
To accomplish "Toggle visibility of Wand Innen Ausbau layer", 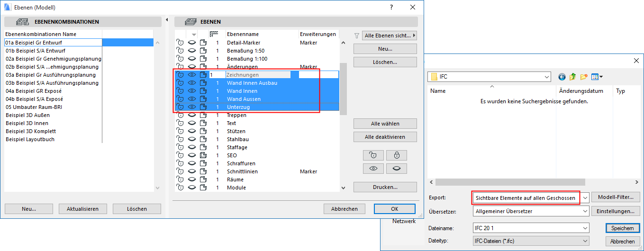I will 192,83.
